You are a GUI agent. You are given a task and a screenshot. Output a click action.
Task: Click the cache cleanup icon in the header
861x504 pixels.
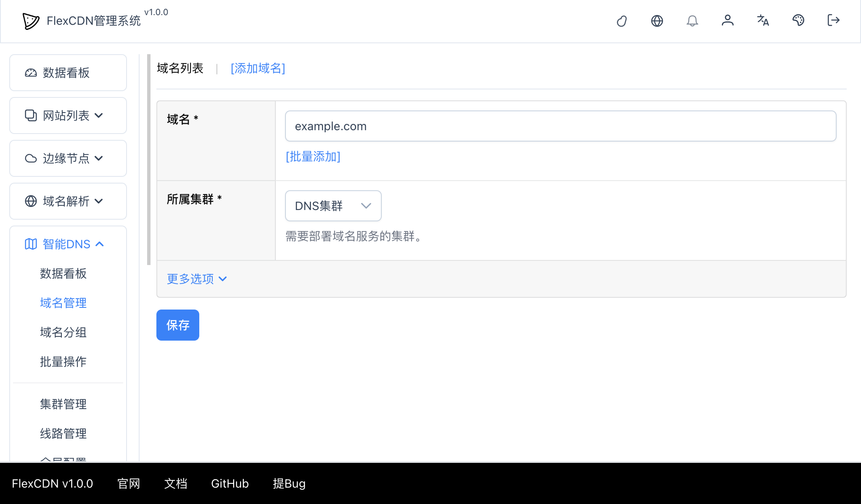(x=622, y=21)
